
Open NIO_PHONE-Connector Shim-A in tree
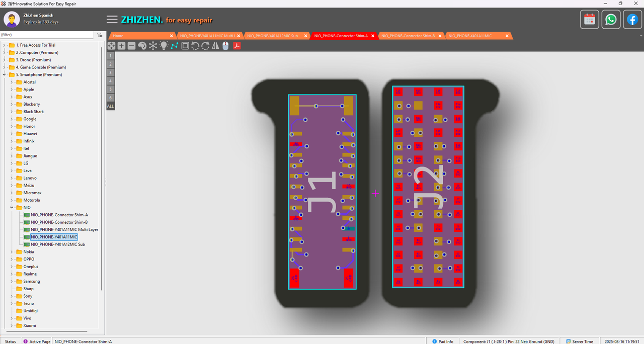[x=59, y=215]
